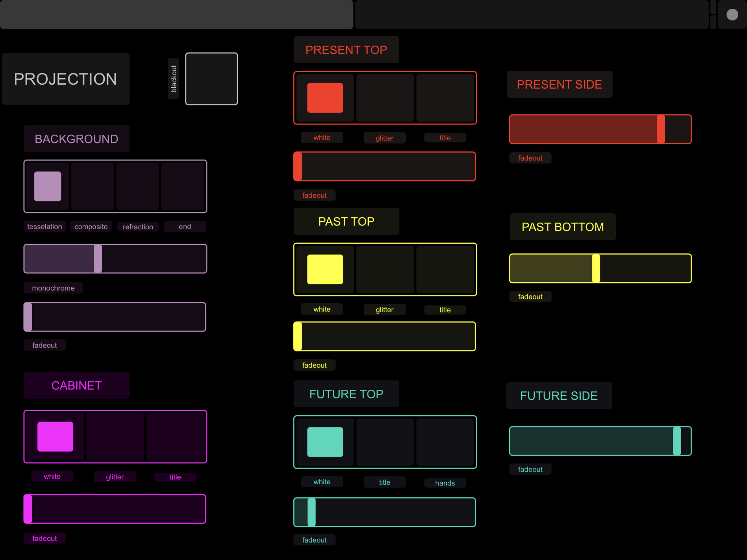Viewport: 747px width, 560px height.
Task: Select the title cell in Past Top grid
Action: click(445, 269)
